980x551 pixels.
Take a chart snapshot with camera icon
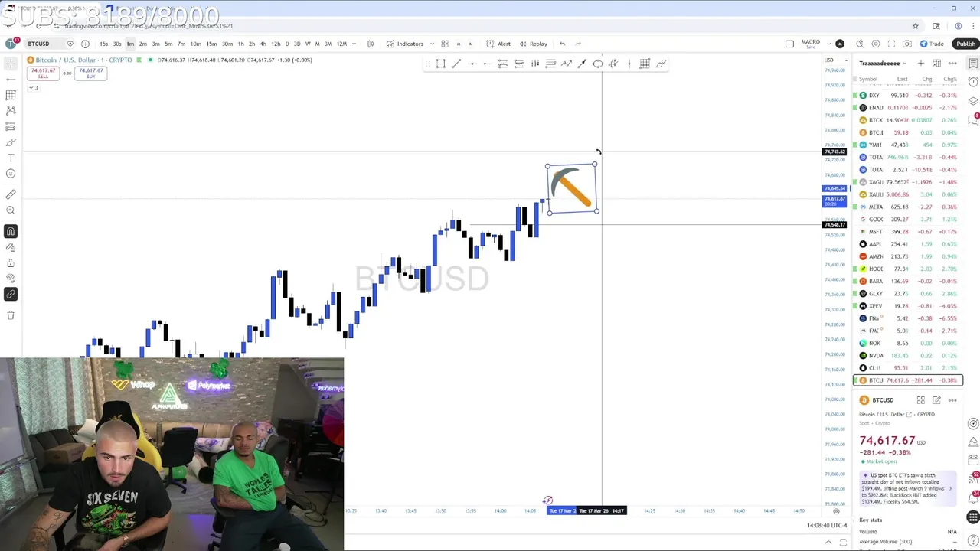coord(907,44)
